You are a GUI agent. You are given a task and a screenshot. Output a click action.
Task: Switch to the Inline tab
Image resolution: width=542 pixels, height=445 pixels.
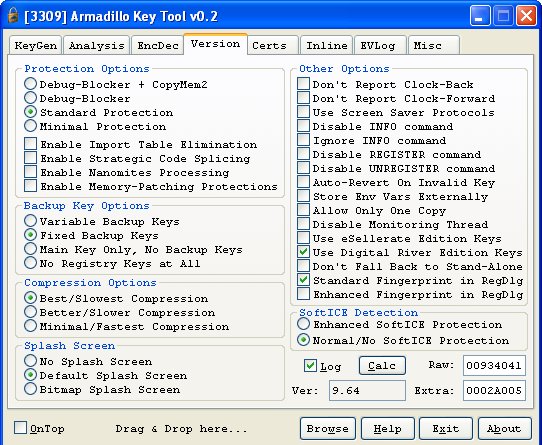[327, 45]
